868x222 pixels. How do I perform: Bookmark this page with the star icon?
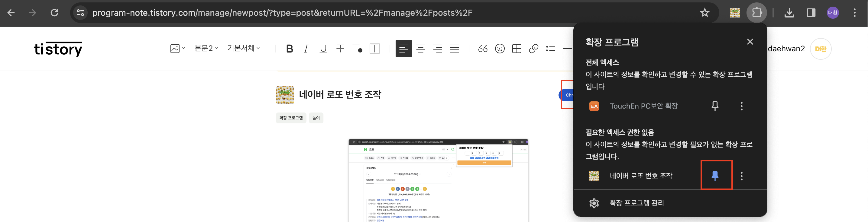tap(704, 13)
